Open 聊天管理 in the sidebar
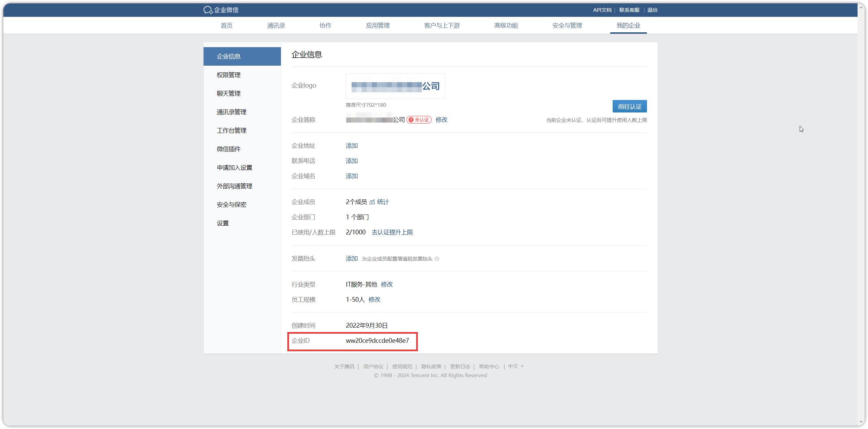 (x=242, y=93)
